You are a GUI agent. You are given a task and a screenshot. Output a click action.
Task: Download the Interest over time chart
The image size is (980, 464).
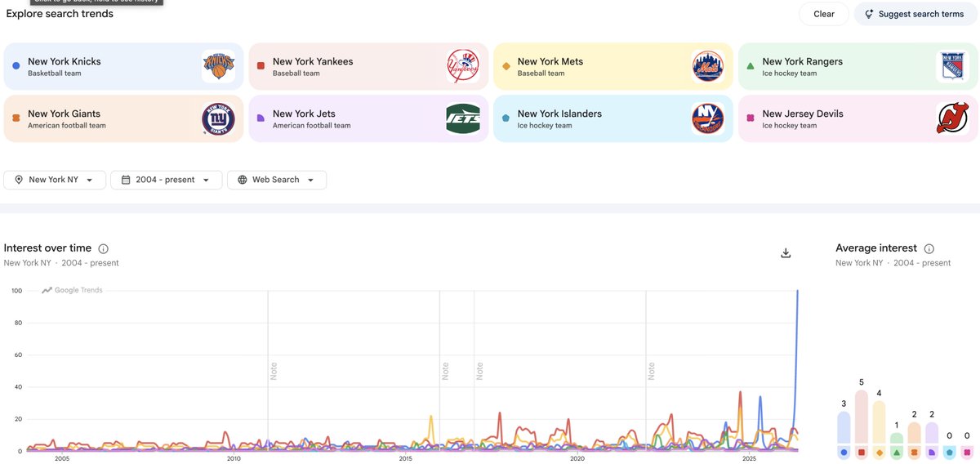pyautogui.click(x=786, y=253)
